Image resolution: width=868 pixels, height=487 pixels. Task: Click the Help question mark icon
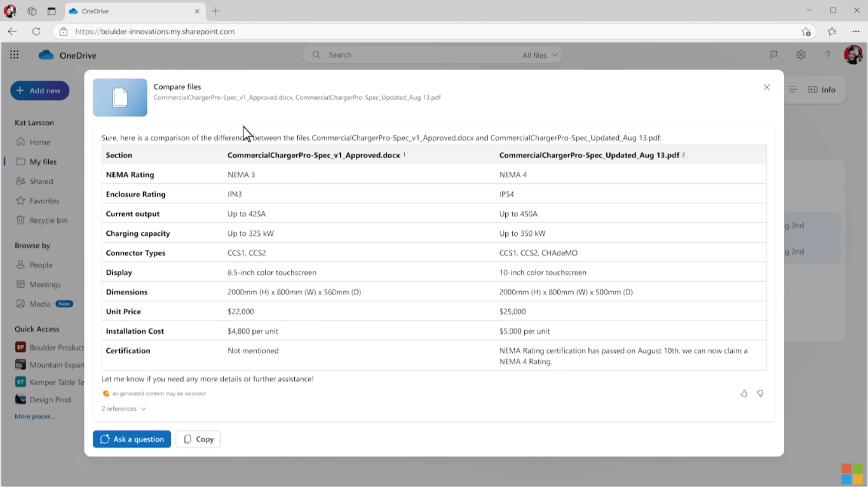(x=827, y=55)
